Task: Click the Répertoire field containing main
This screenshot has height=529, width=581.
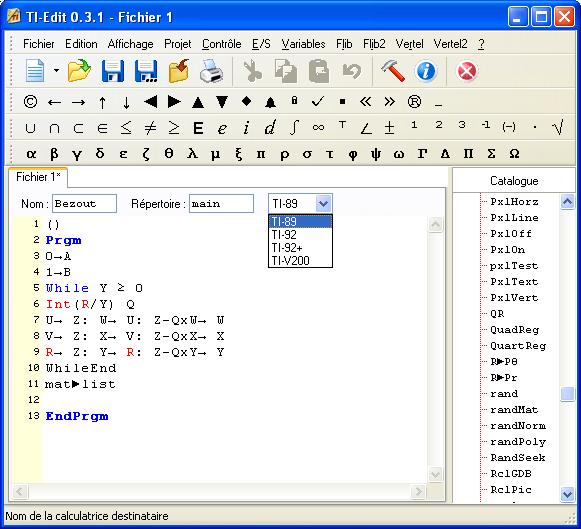Action: pyautogui.click(x=221, y=203)
